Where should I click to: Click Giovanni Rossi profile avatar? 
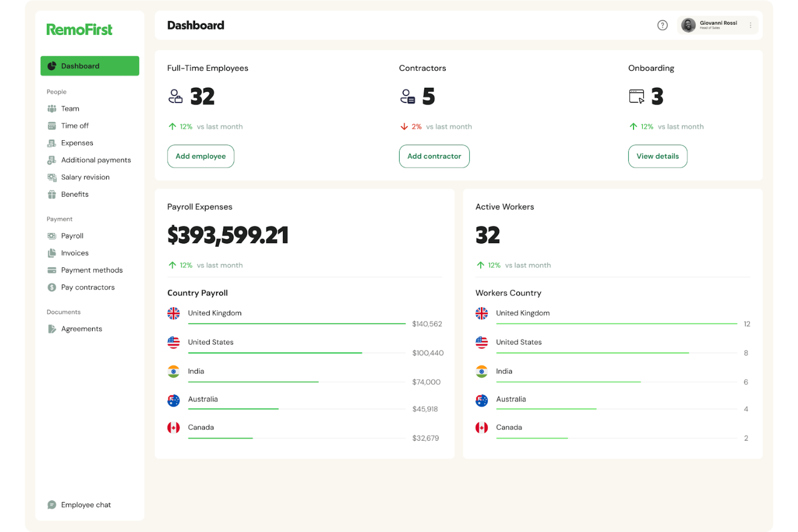click(x=688, y=25)
